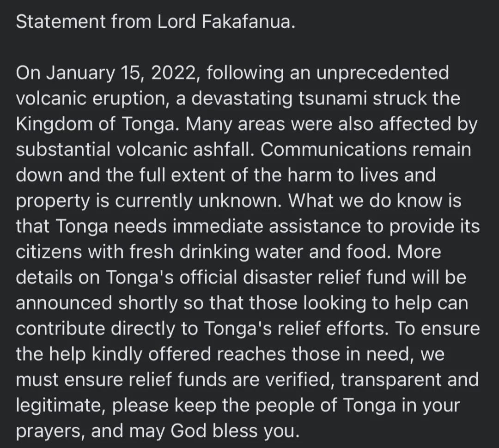Click the phrase 'kindly offered'
The width and height of the screenshot is (499, 448).
point(152,354)
